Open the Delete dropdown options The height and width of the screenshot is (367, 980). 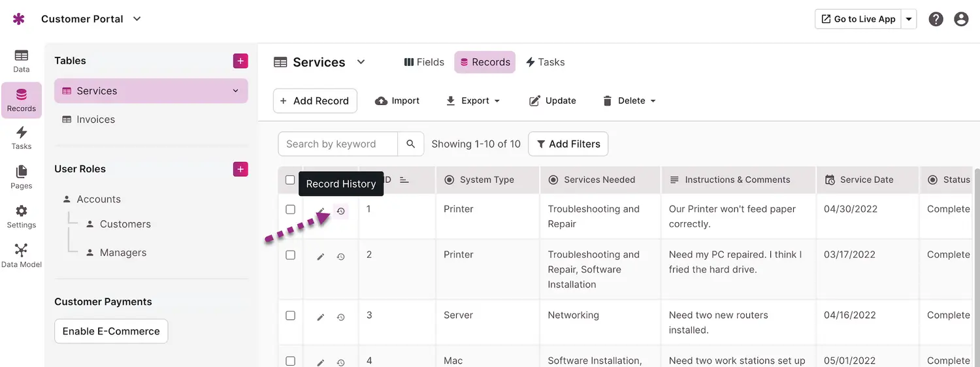[x=629, y=101]
